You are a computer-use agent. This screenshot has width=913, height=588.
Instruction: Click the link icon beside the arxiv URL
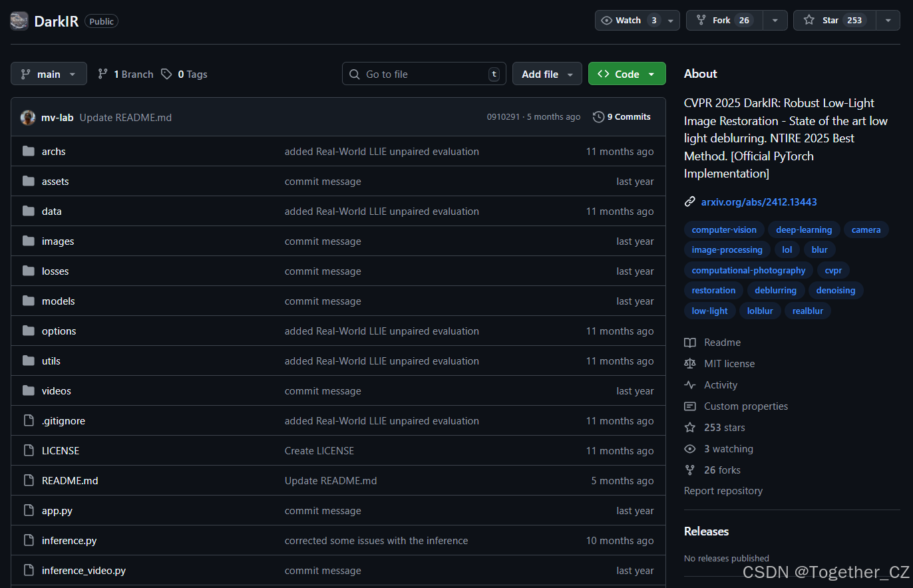(x=690, y=202)
